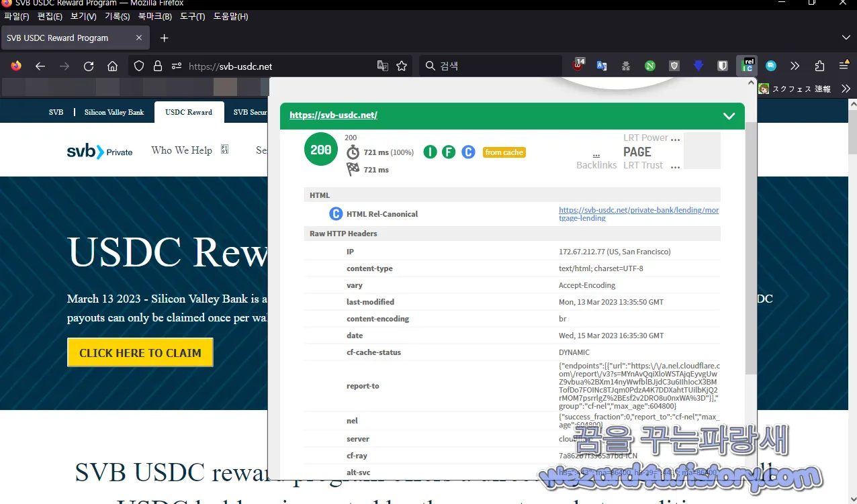This screenshot has width=857, height=504.
Task: Translate this page icon in address bar
Action: click(x=383, y=66)
